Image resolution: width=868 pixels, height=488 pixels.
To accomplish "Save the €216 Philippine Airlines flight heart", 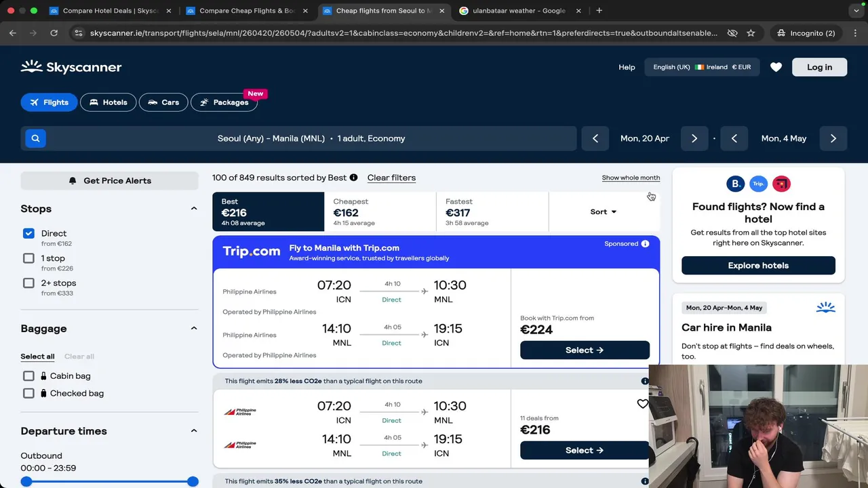I will point(642,404).
